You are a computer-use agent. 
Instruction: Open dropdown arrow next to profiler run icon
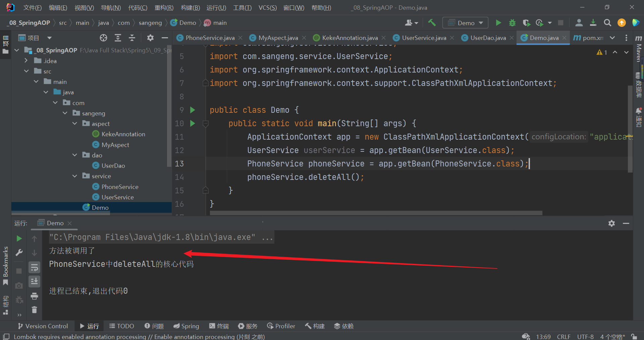click(x=549, y=23)
